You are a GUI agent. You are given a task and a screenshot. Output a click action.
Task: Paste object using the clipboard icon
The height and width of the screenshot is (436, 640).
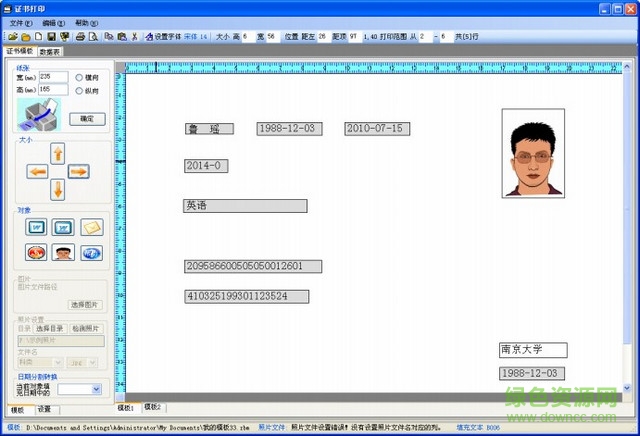click(122, 37)
